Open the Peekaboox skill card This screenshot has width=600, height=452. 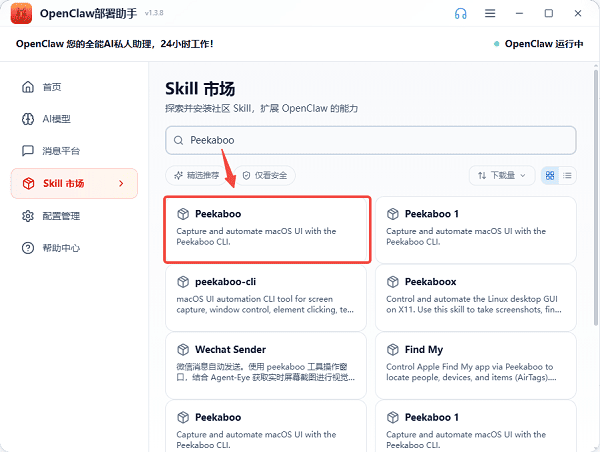click(476, 298)
